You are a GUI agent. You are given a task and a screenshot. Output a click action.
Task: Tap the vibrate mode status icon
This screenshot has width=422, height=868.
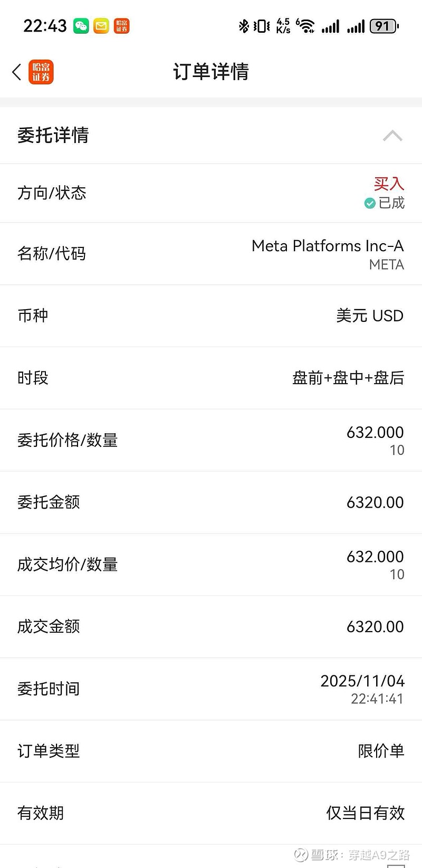[x=261, y=26]
